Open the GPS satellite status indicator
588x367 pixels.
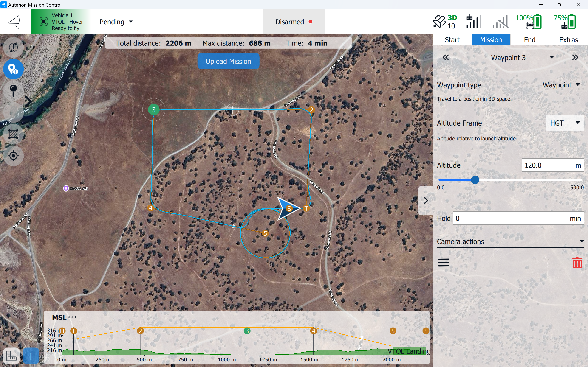pyautogui.click(x=444, y=22)
